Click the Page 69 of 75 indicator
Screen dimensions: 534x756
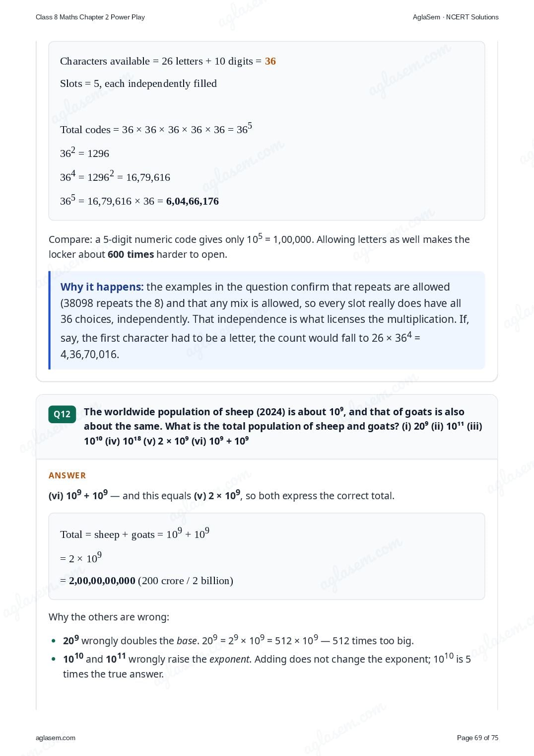pos(477,738)
